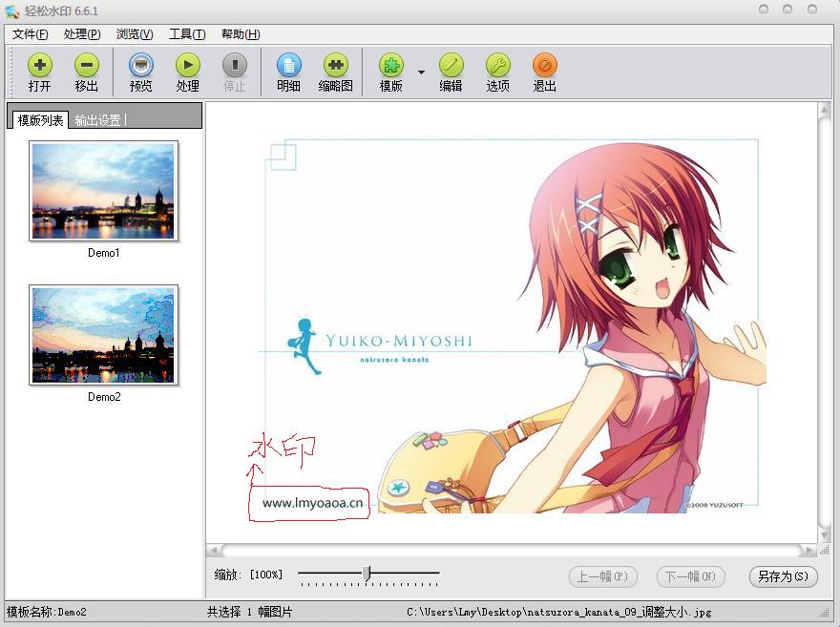This screenshot has width=840, height=627.
Task: Click the Demo2 template label
Action: click(104, 397)
